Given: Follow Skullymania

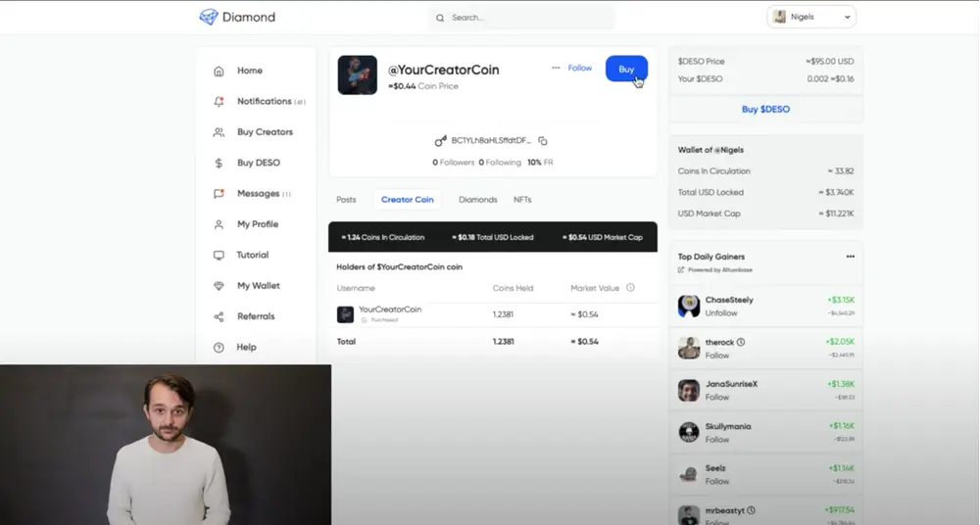Looking at the screenshot, I should pyautogui.click(x=717, y=440).
